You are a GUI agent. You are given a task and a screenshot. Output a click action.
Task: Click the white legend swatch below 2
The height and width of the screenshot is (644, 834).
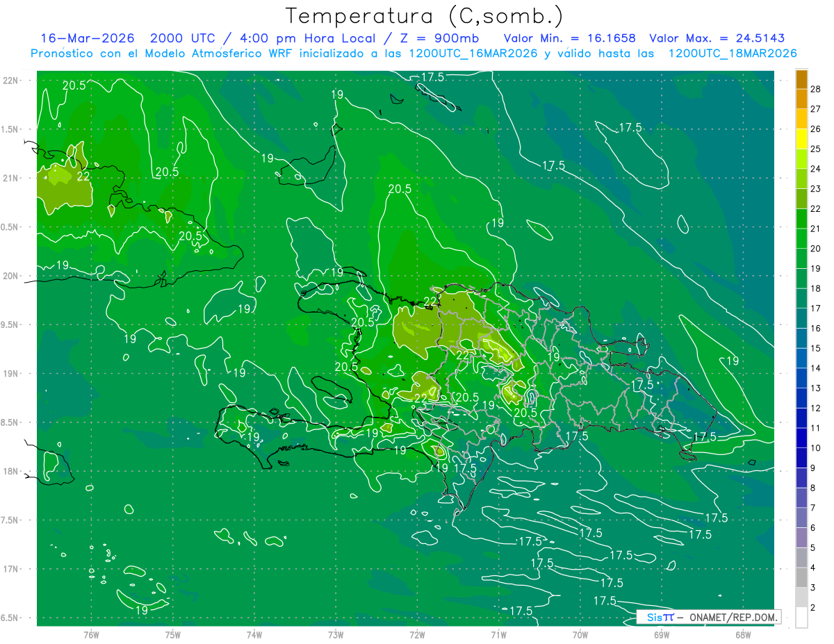[x=801, y=617]
